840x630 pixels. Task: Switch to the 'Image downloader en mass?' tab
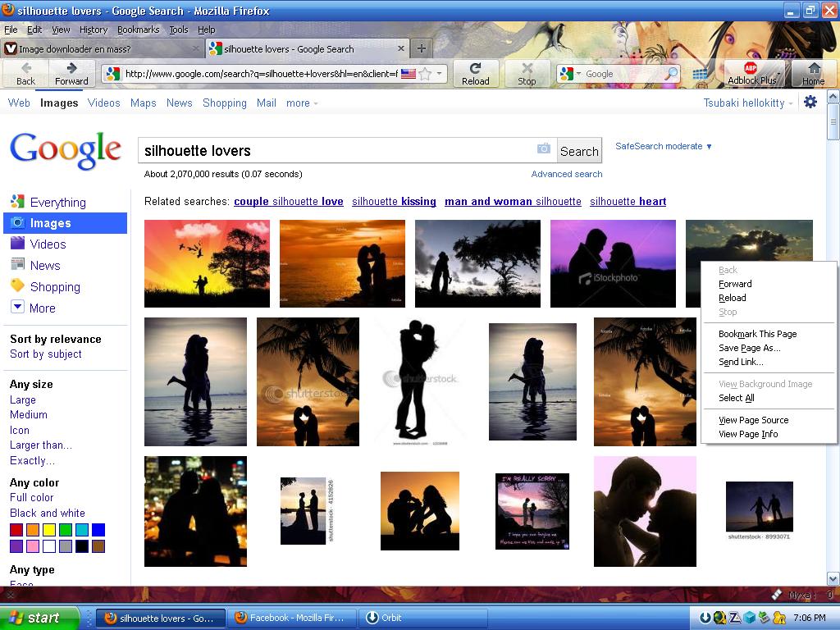coord(102,48)
